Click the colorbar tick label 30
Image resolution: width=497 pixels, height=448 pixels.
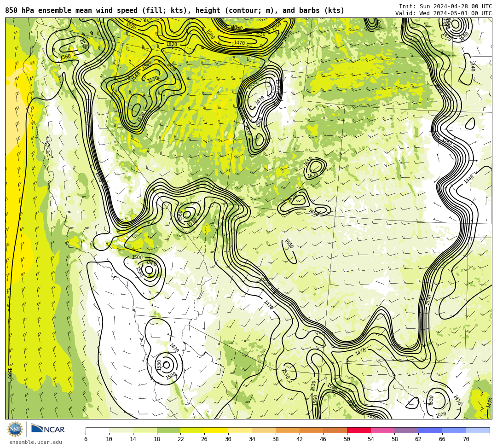[x=228, y=439]
